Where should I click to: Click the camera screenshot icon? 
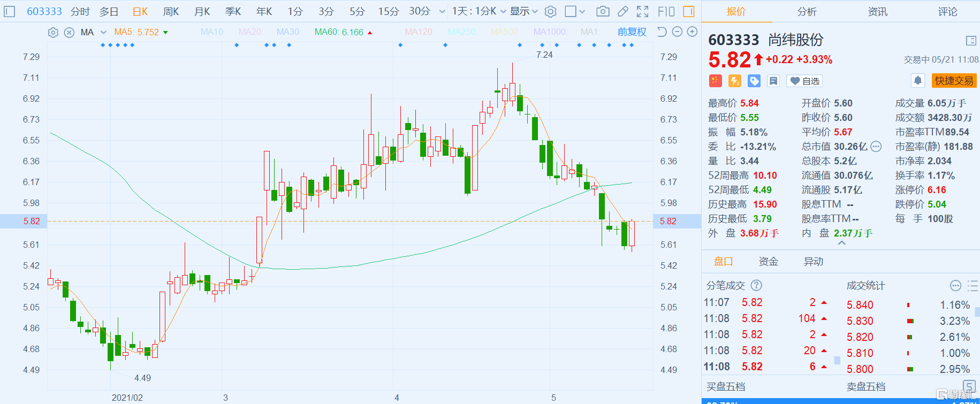603,11
